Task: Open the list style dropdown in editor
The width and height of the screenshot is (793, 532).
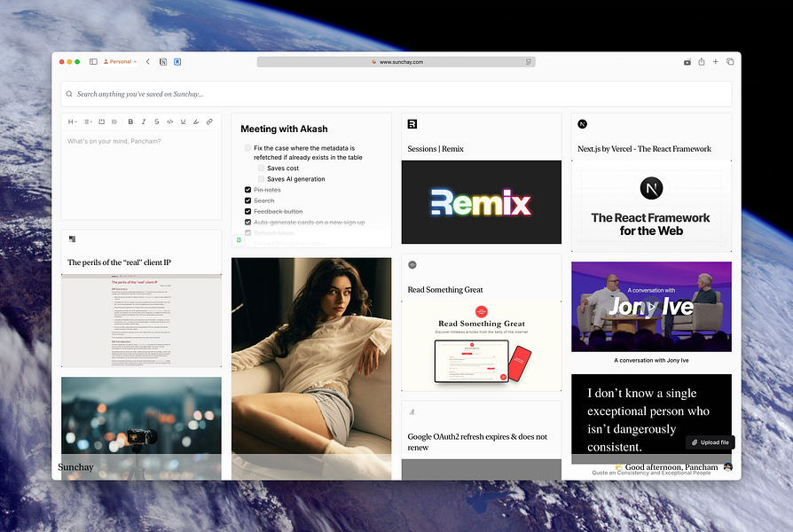Action: point(88,121)
